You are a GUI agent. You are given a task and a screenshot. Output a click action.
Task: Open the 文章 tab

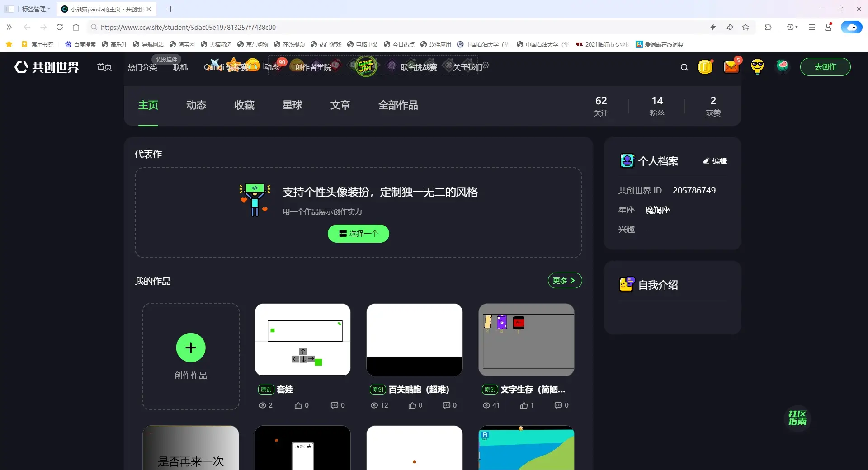click(x=340, y=105)
